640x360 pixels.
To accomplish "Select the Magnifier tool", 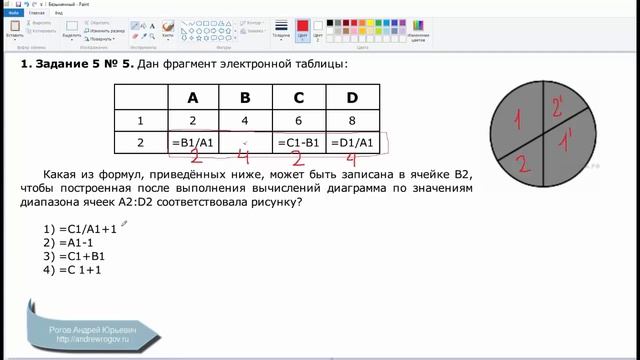I will 152,36.
